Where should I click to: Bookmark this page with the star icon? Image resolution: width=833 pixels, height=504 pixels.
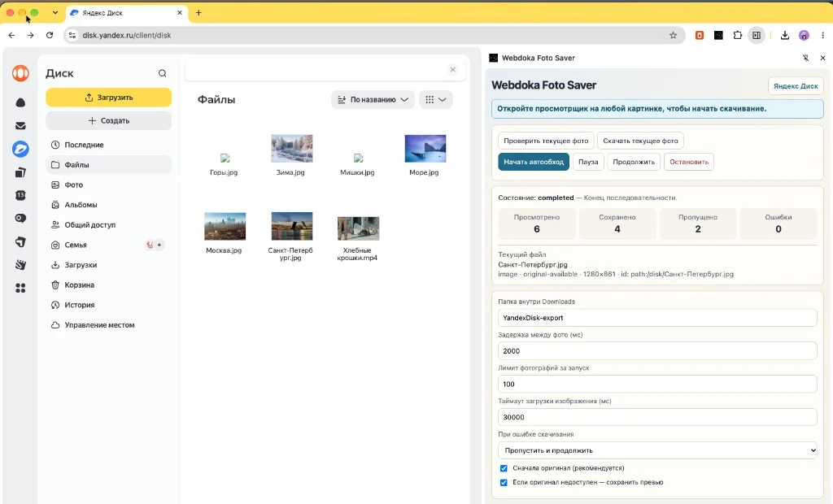(x=673, y=35)
